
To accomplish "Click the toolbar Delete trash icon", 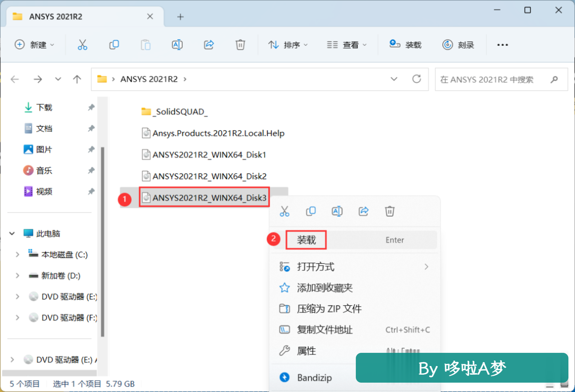I will coord(240,45).
